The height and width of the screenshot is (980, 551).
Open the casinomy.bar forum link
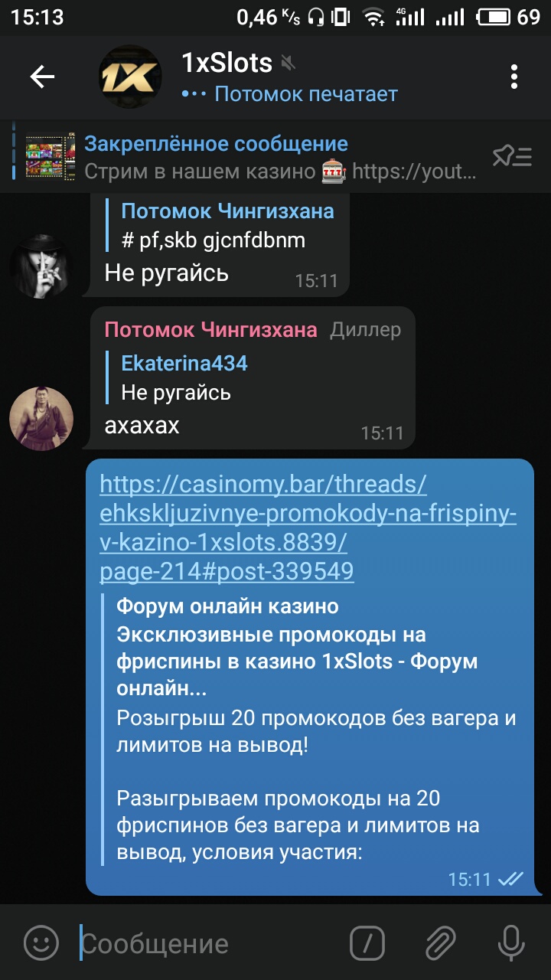308,528
